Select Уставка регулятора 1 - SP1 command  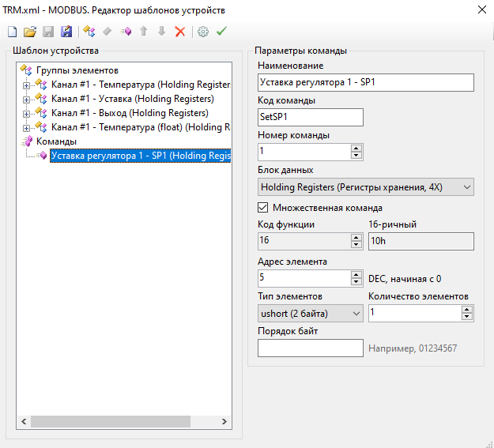tap(141, 156)
